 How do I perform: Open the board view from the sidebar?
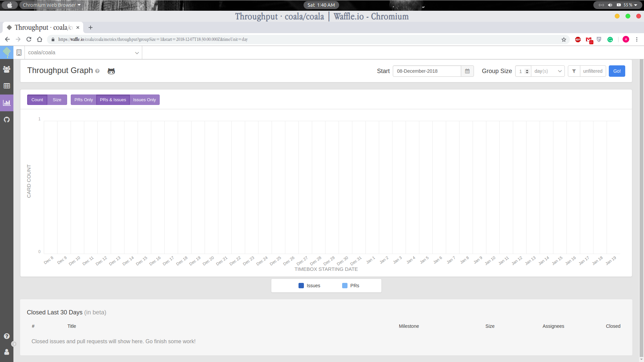click(x=6, y=86)
